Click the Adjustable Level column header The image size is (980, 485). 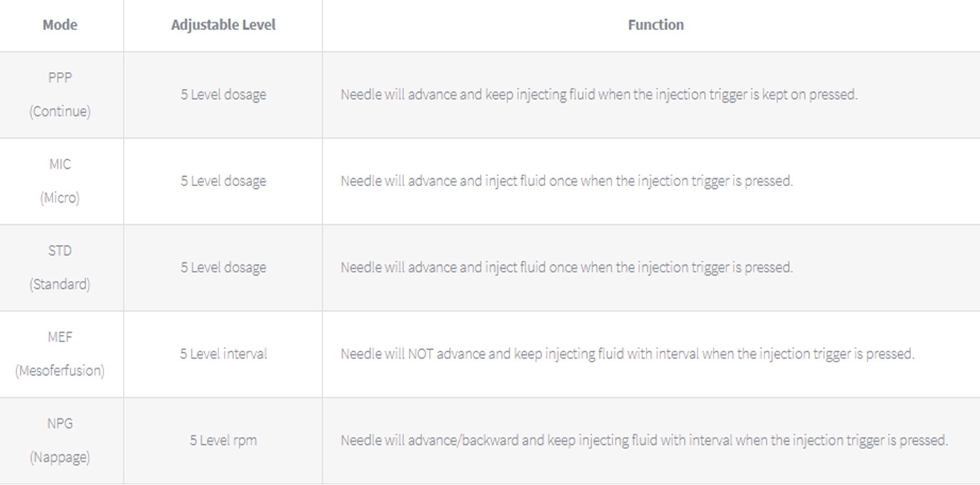tap(223, 25)
